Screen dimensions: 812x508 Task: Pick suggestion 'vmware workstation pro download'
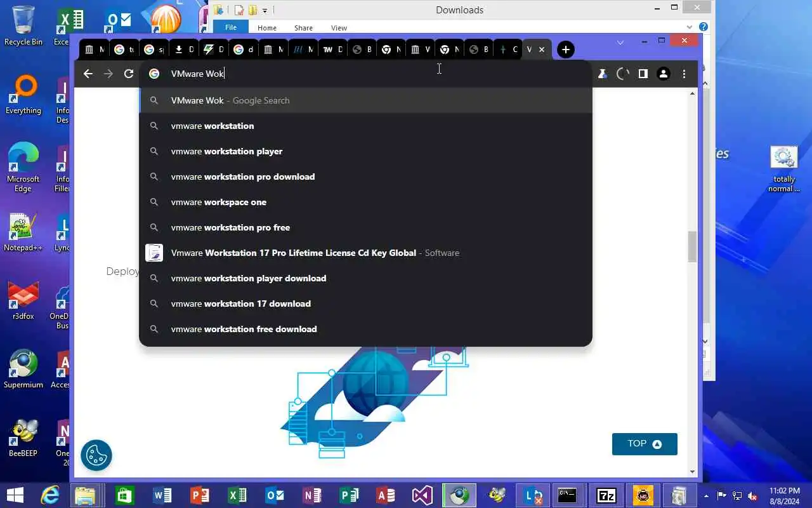point(365,177)
